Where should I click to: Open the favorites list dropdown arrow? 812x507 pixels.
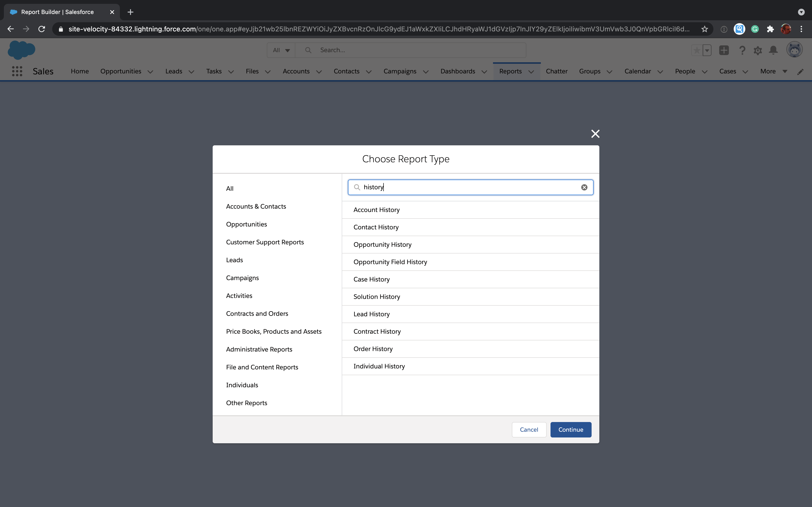click(707, 50)
